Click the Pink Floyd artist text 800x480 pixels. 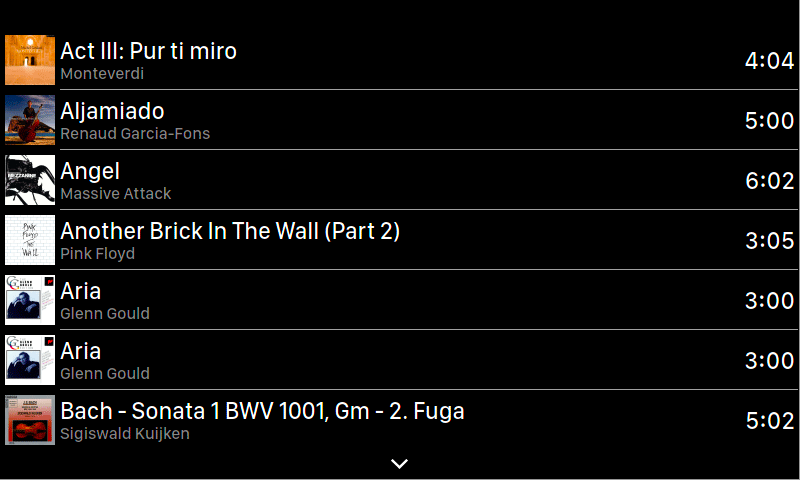coord(97,254)
